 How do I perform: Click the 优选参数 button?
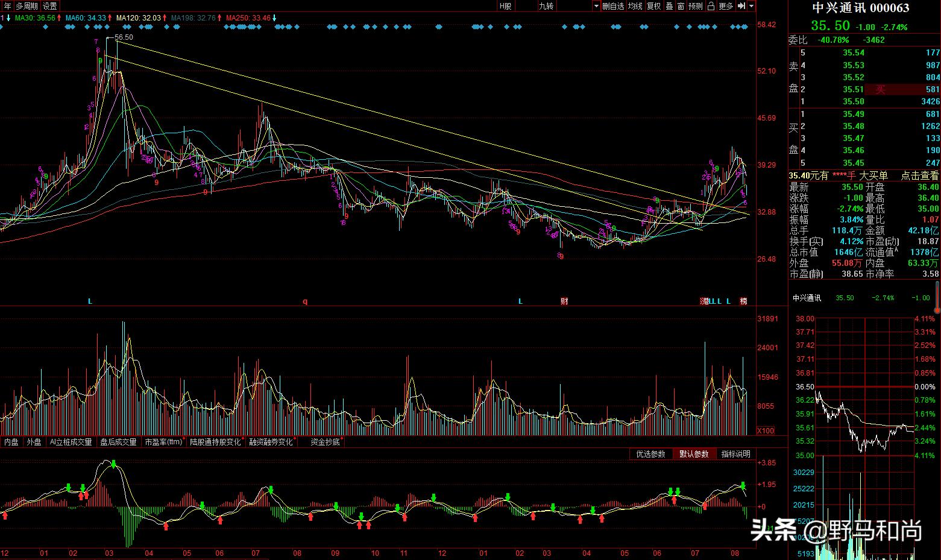[651, 454]
